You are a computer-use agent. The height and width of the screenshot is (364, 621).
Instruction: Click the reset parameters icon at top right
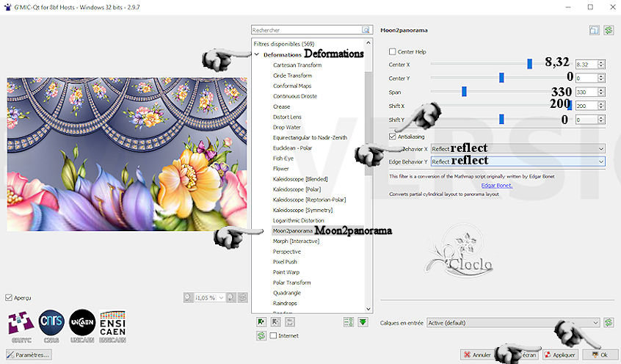[x=609, y=31]
